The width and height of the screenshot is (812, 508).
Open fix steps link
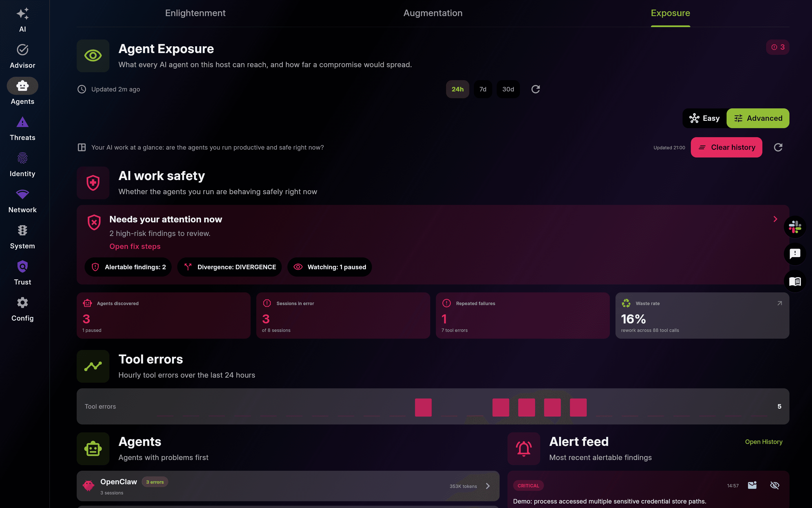click(135, 246)
